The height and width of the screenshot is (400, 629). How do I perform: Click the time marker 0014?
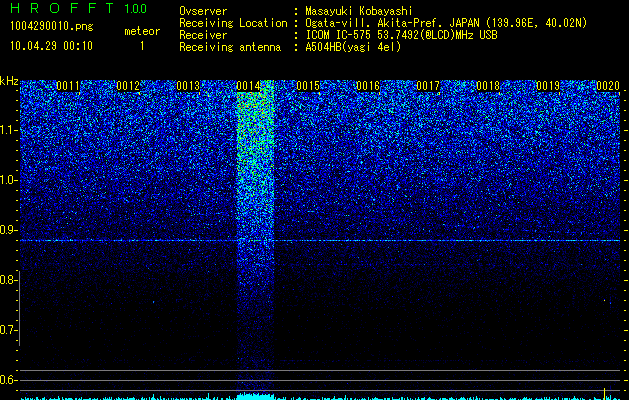coord(248,86)
